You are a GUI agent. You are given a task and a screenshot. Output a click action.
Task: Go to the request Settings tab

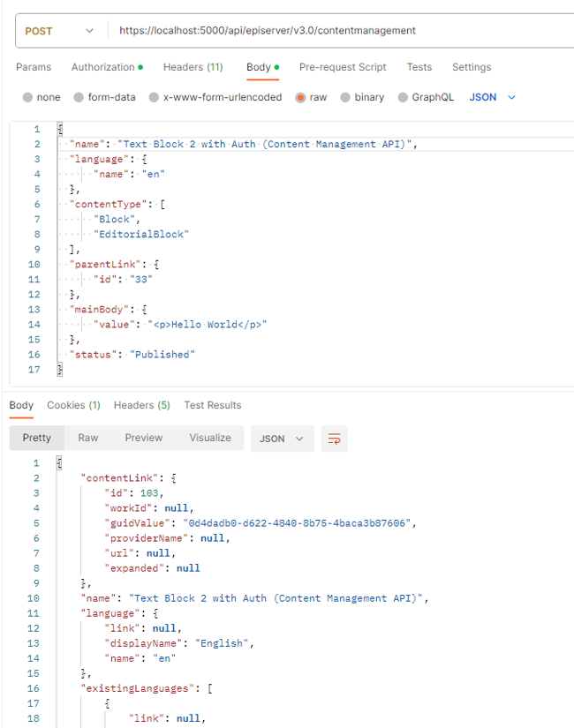coord(472,67)
